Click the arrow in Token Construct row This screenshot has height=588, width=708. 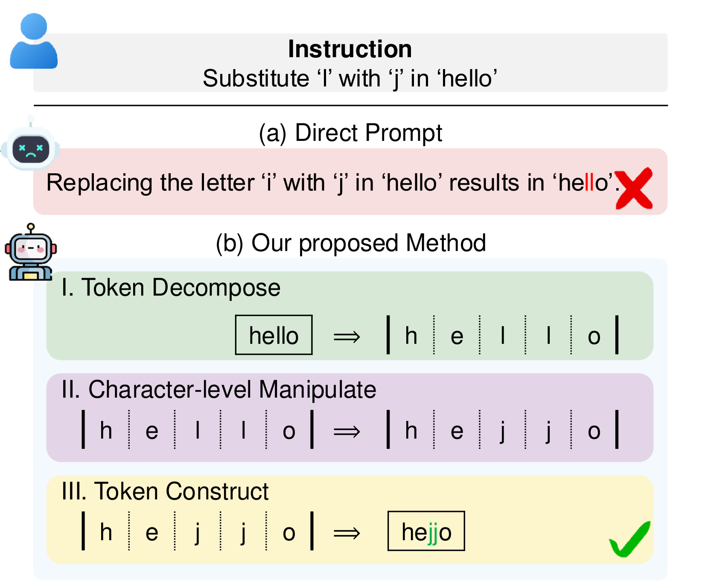pyautogui.click(x=347, y=533)
